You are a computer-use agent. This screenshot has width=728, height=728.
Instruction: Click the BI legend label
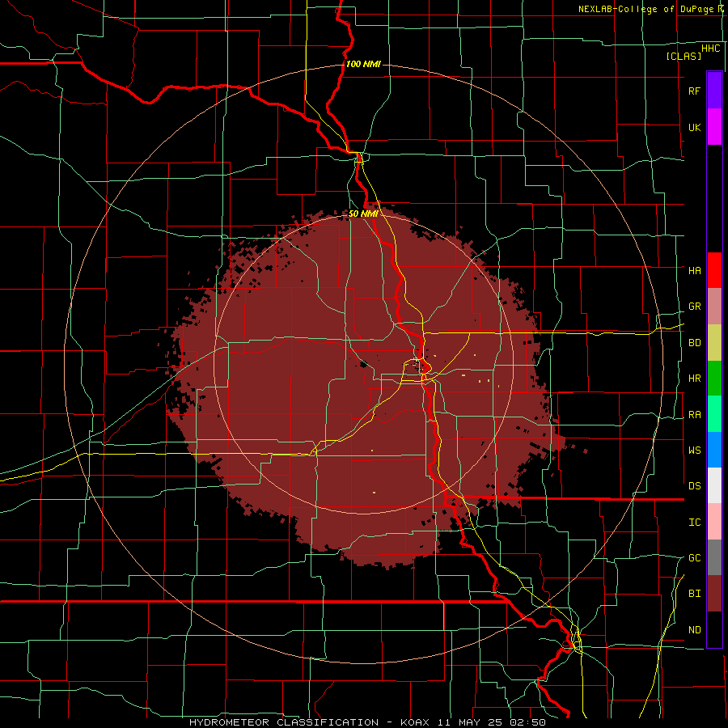[x=694, y=594]
